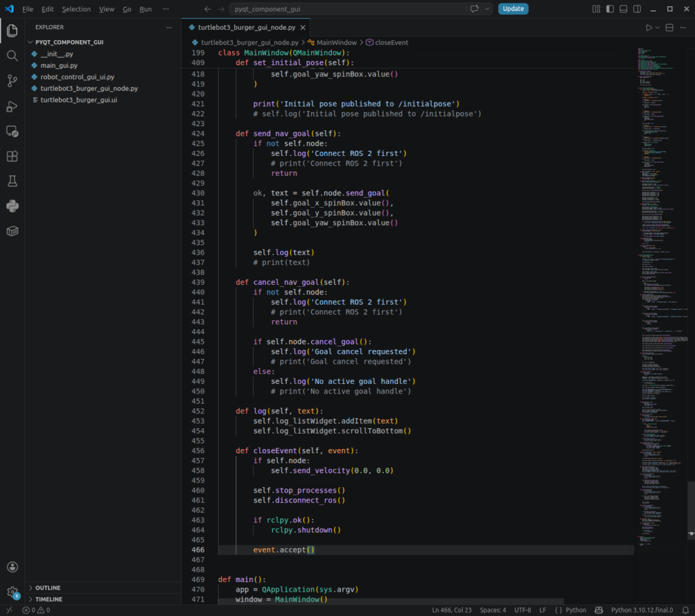Change indentation Spaces: 4
Screen dimensions: 695x616
493,611
